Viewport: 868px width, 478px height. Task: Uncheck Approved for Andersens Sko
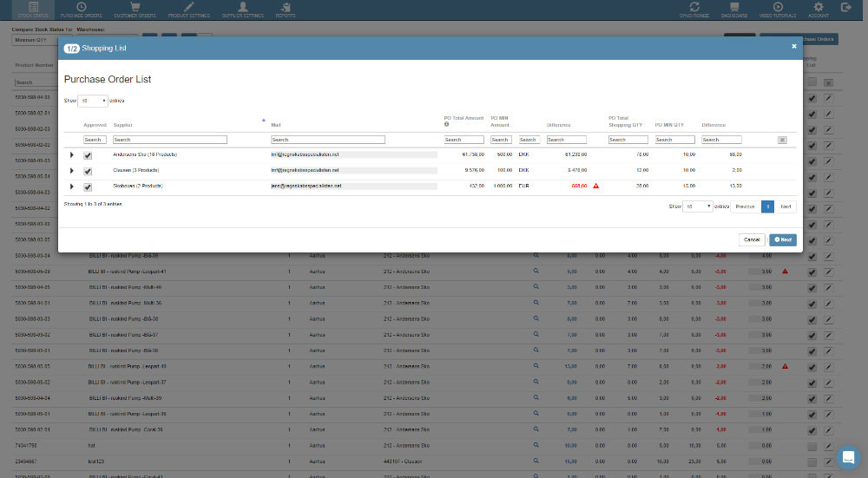click(88, 155)
